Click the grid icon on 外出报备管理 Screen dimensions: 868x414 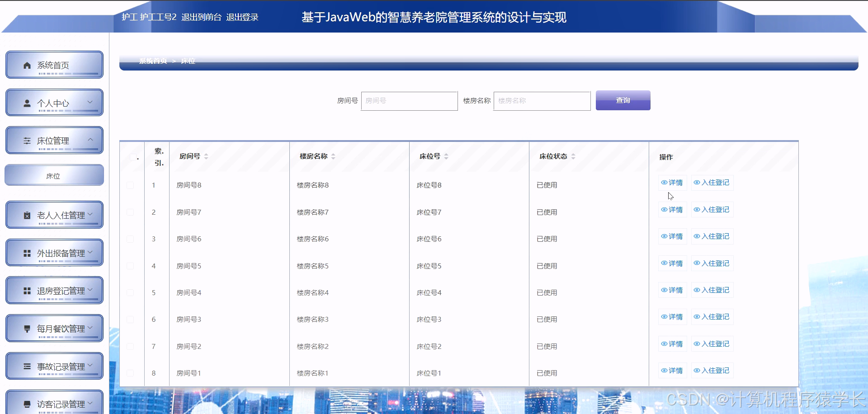tap(26, 253)
